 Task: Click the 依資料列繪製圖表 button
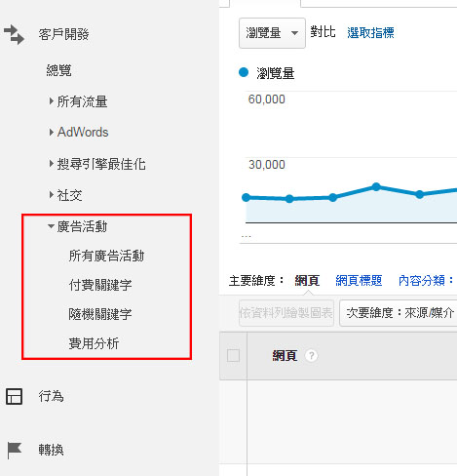[x=286, y=313]
